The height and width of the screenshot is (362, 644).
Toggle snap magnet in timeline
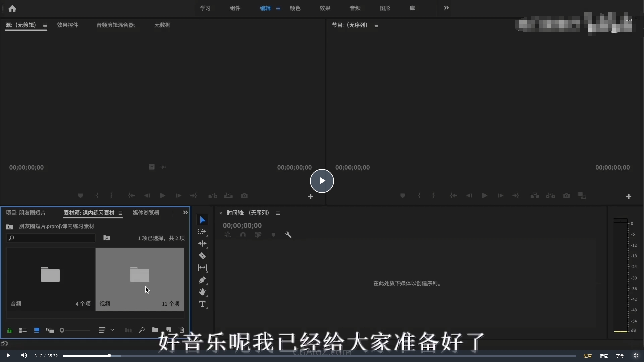tap(243, 235)
